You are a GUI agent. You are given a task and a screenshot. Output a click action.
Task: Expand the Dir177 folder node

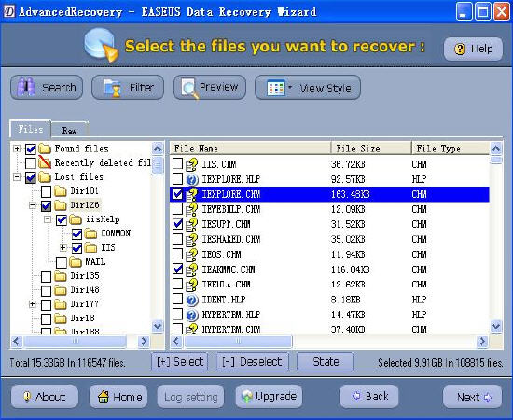(32, 304)
